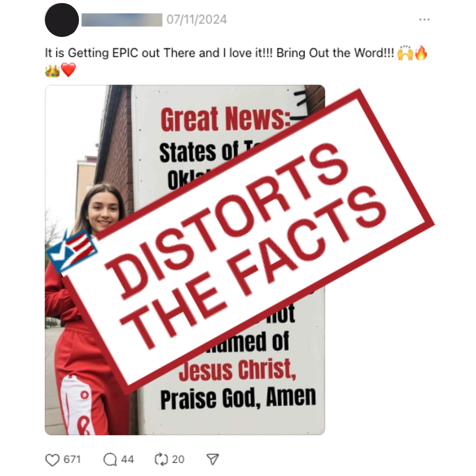476x476 pixels.
Task: Click the red heart emoji in caption
Action: point(69,70)
